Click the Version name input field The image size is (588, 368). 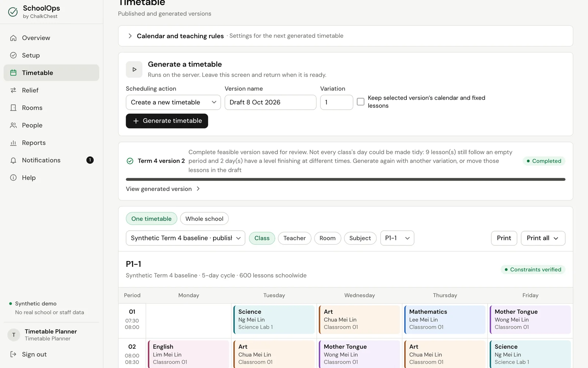click(270, 102)
